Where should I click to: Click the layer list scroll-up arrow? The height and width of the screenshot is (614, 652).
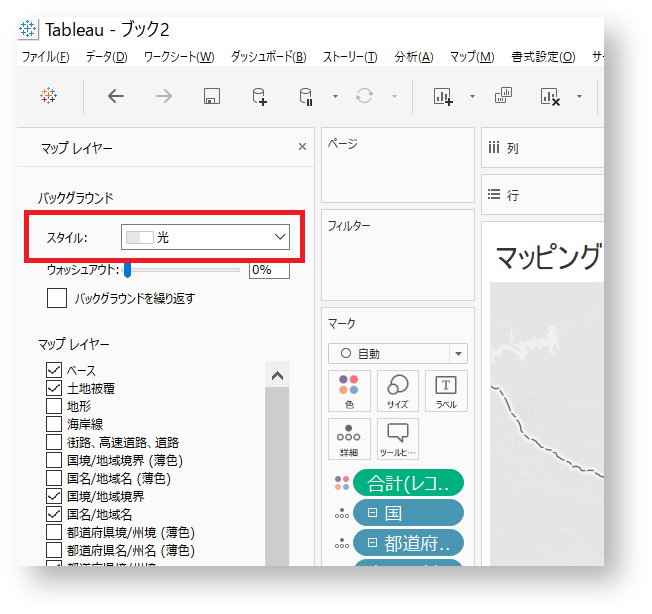click(277, 376)
